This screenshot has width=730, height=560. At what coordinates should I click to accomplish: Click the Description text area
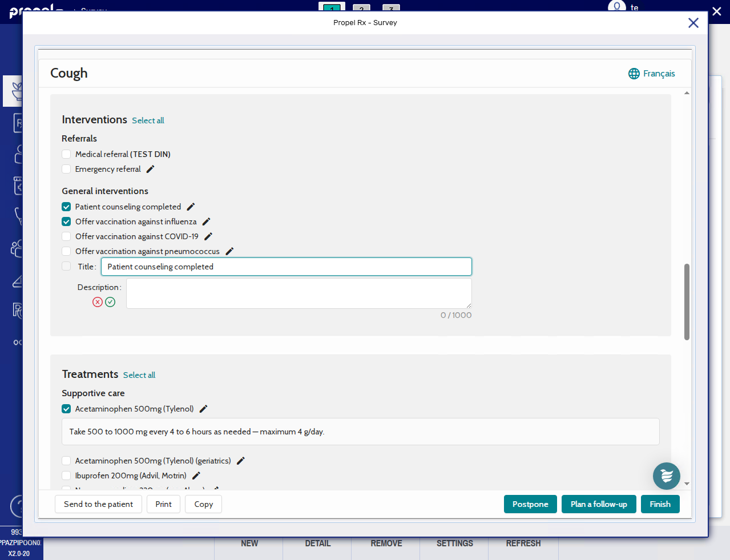click(299, 293)
